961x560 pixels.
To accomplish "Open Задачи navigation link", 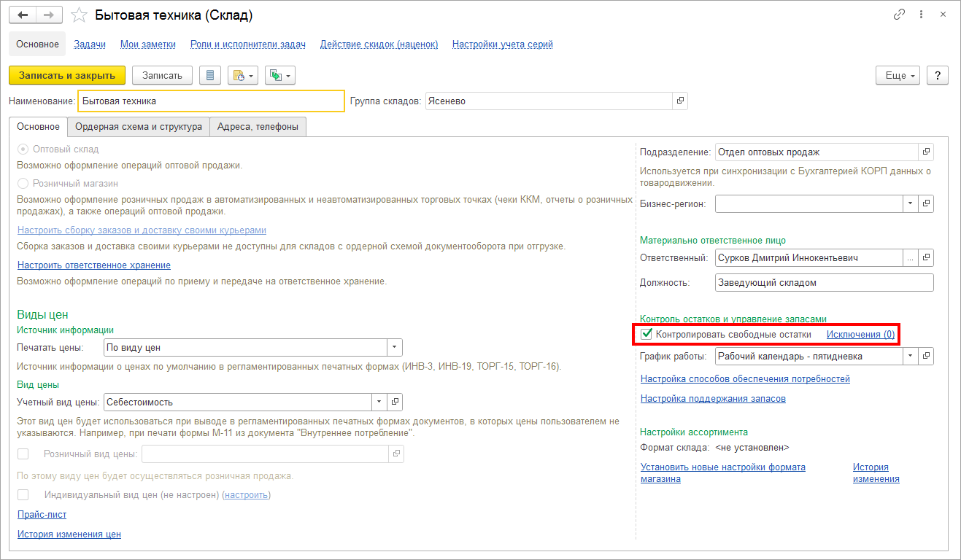I will 90,44.
